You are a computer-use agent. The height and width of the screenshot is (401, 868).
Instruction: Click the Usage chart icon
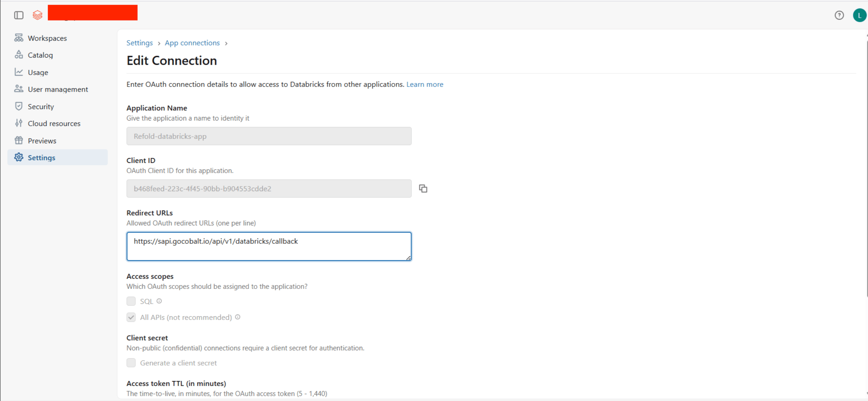pyautogui.click(x=18, y=72)
